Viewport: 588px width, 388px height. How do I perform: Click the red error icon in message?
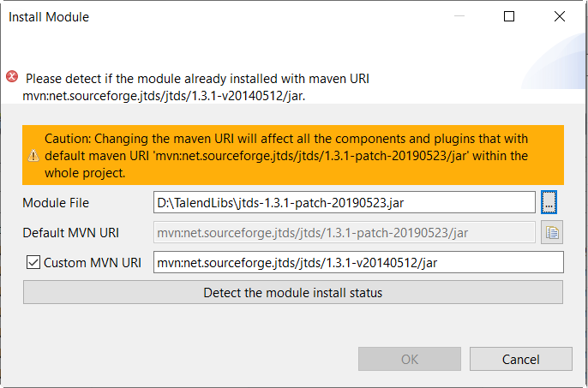click(x=12, y=77)
